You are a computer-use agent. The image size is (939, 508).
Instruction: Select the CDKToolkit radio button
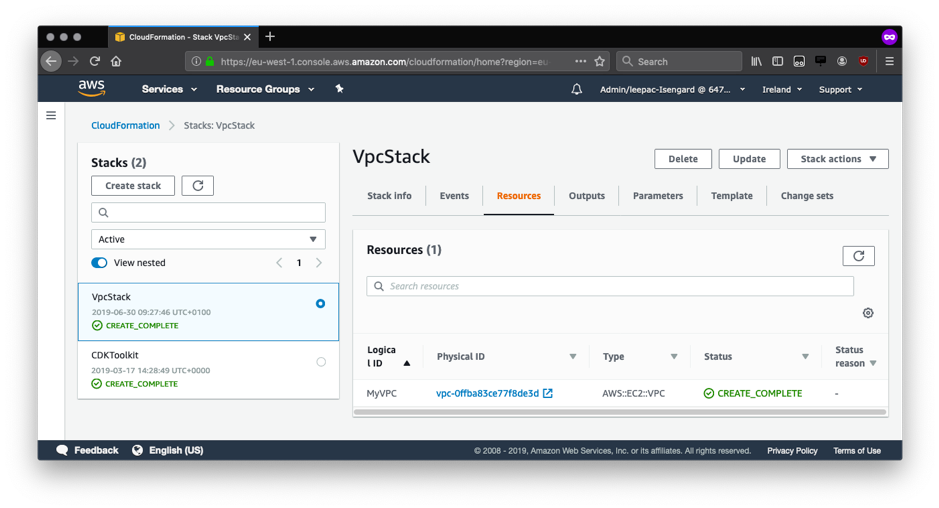(x=321, y=362)
